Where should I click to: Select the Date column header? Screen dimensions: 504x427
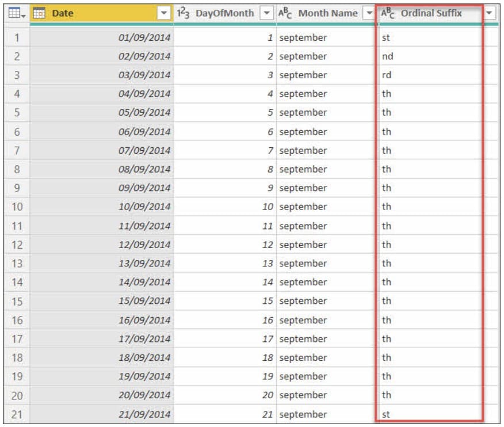coord(102,13)
